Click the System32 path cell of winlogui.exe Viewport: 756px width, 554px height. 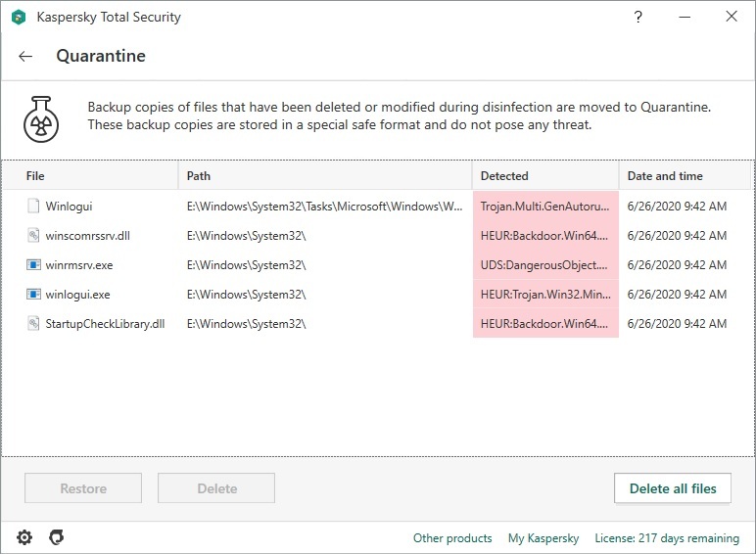(x=247, y=295)
